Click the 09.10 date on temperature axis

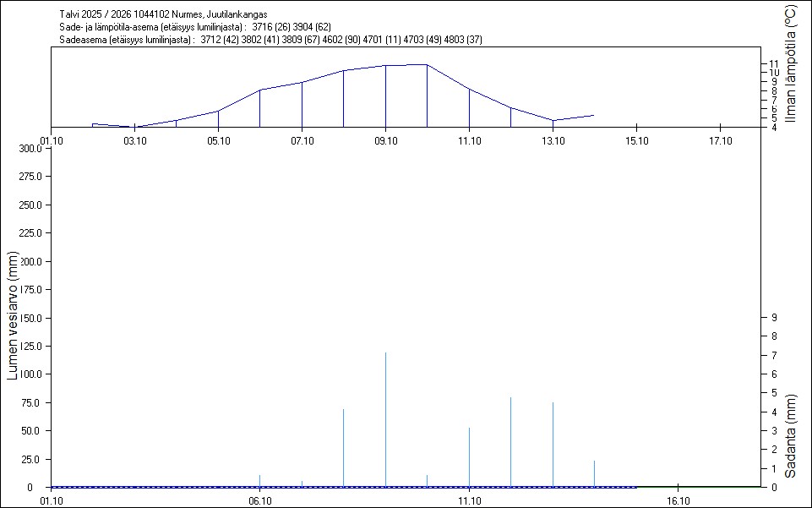pyautogui.click(x=385, y=140)
